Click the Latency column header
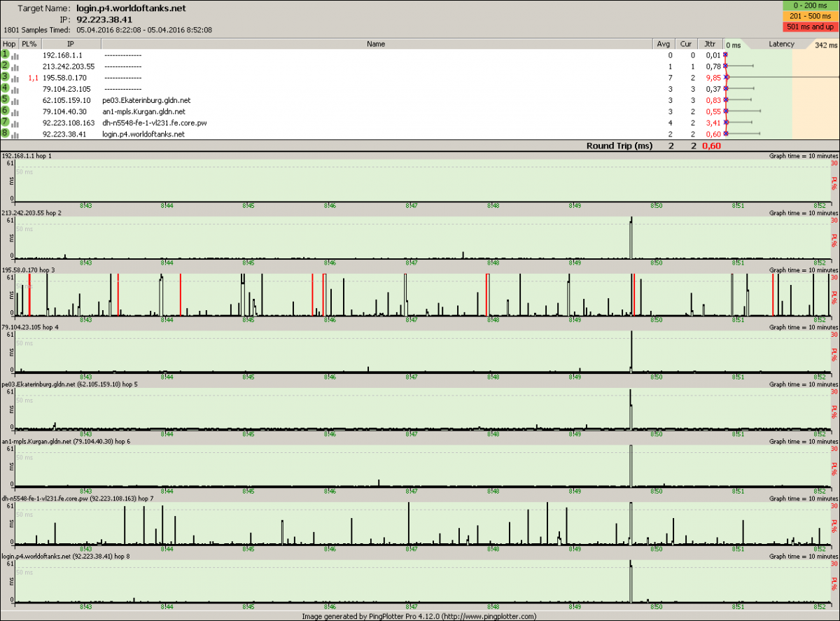The width and height of the screenshot is (840, 621). (781, 44)
